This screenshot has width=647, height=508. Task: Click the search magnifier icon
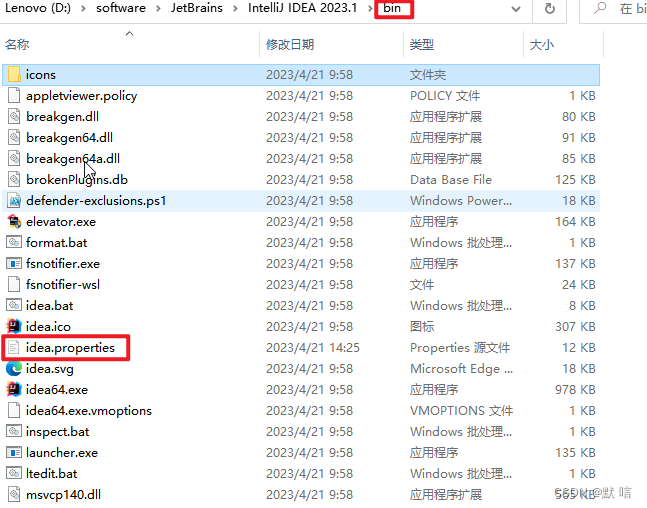[600, 8]
